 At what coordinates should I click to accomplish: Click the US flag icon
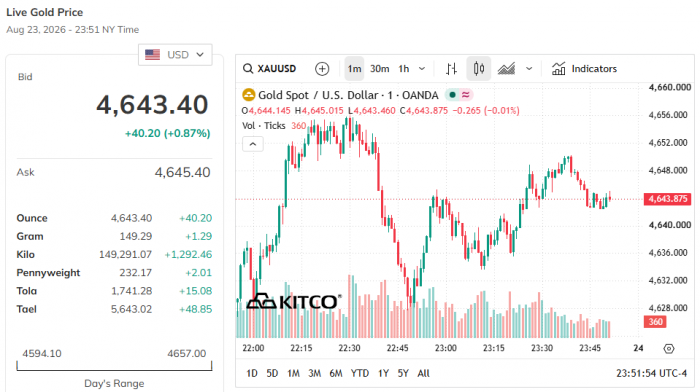[152, 54]
